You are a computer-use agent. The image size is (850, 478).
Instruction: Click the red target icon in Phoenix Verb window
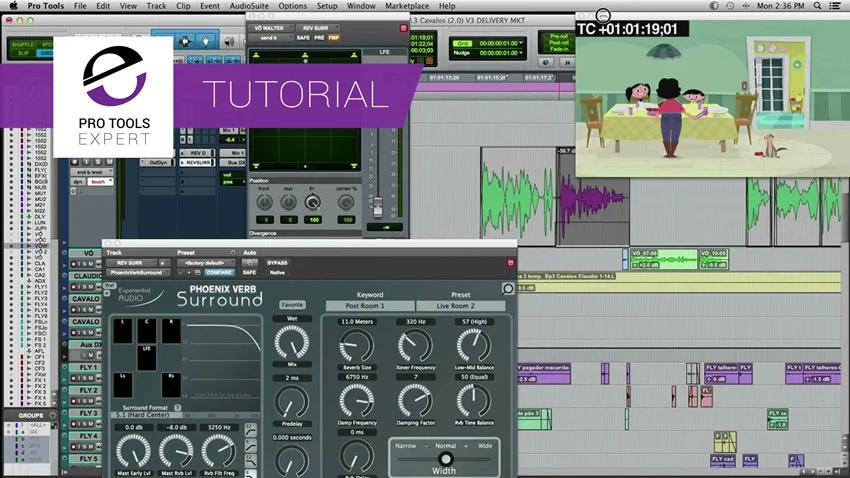[510, 263]
